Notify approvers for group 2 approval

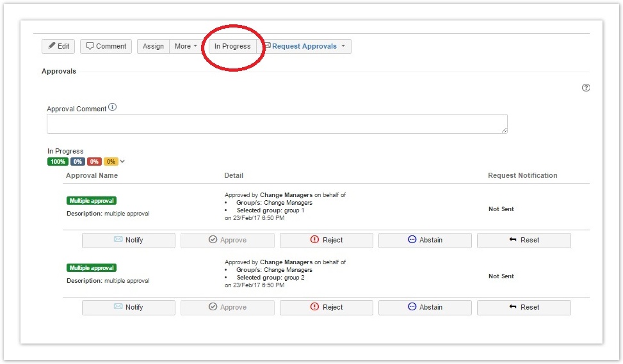coord(129,307)
